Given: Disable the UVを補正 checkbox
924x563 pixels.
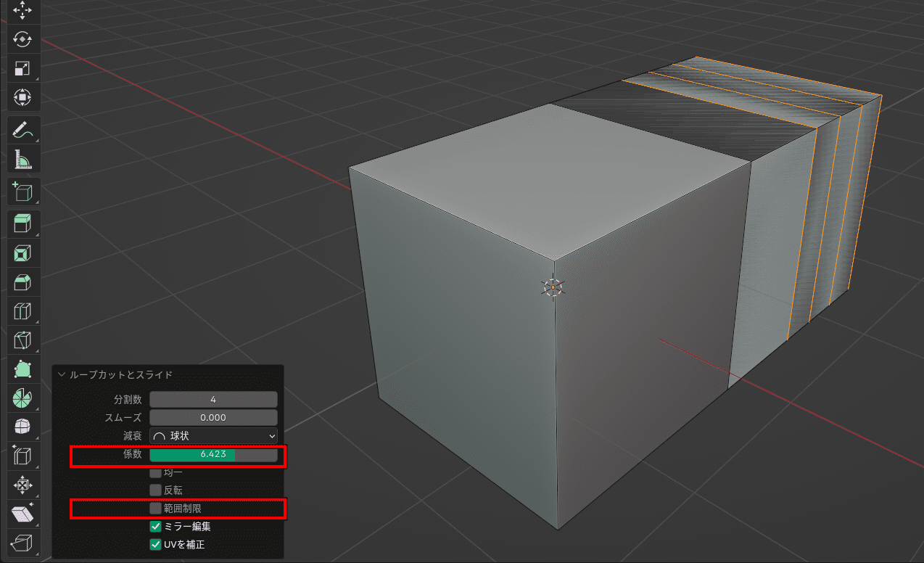Looking at the screenshot, I should pos(155,544).
